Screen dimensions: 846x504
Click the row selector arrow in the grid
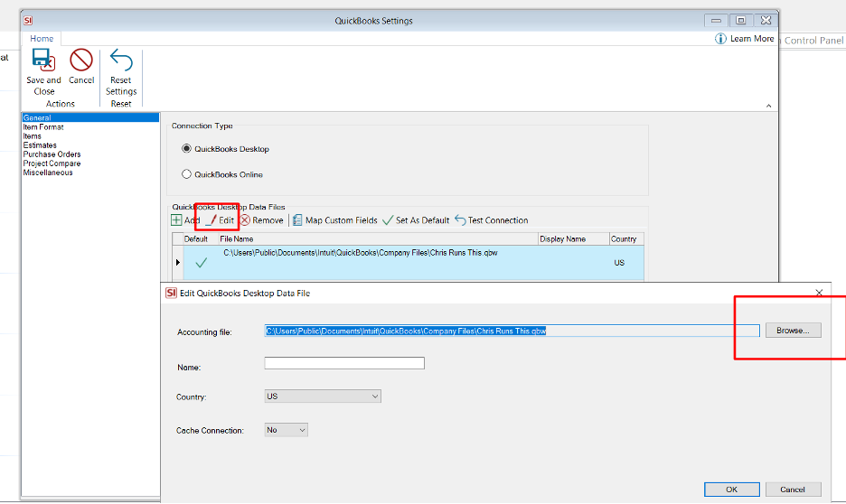(178, 263)
